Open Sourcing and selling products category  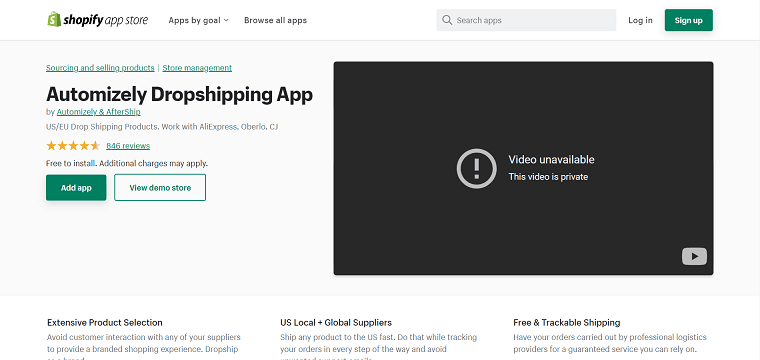click(x=100, y=68)
